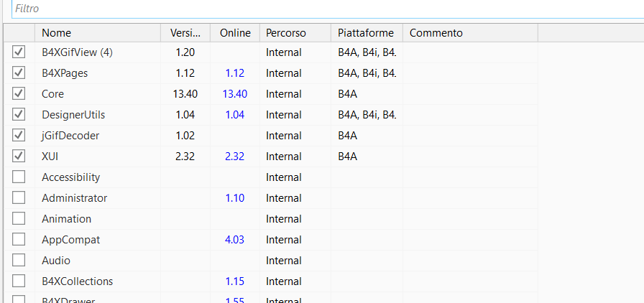
Task: Open online version 13.40 link for Core
Action: click(235, 94)
